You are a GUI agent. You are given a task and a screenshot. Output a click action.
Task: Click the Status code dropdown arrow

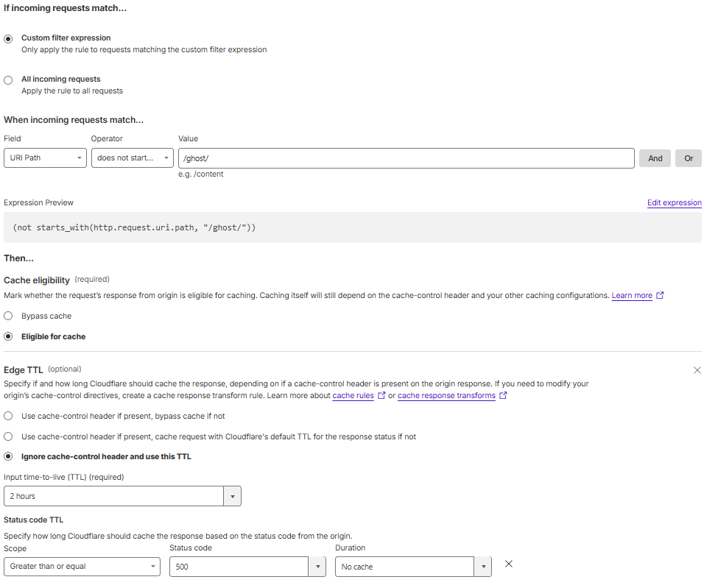tap(317, 567)
